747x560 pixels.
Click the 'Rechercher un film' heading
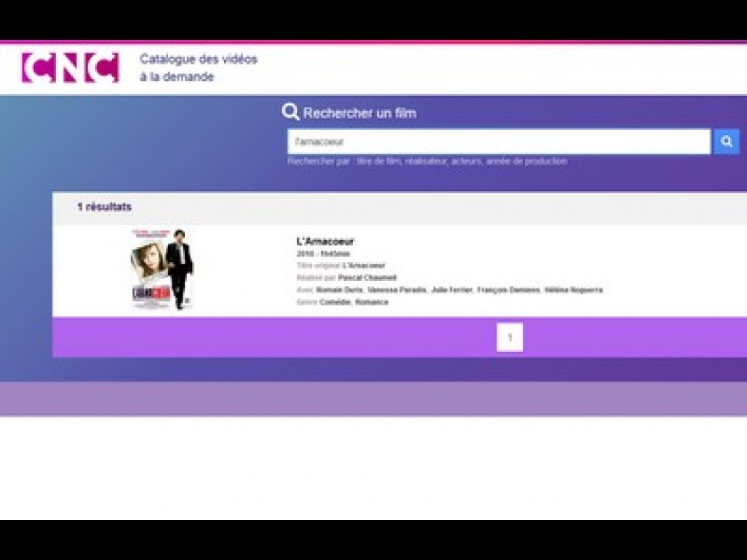tap(359, 114)
